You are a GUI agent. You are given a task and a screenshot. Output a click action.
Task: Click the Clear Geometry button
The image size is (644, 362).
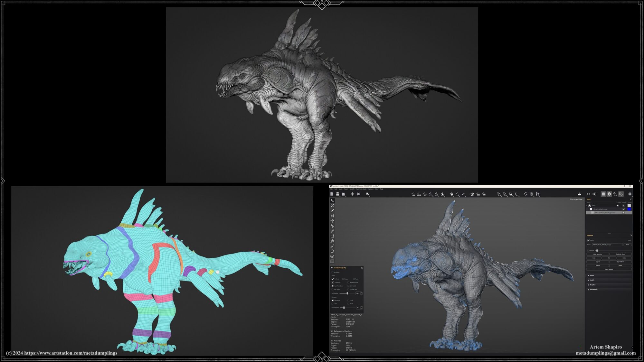pyautogui.click(x=598, y=254)
